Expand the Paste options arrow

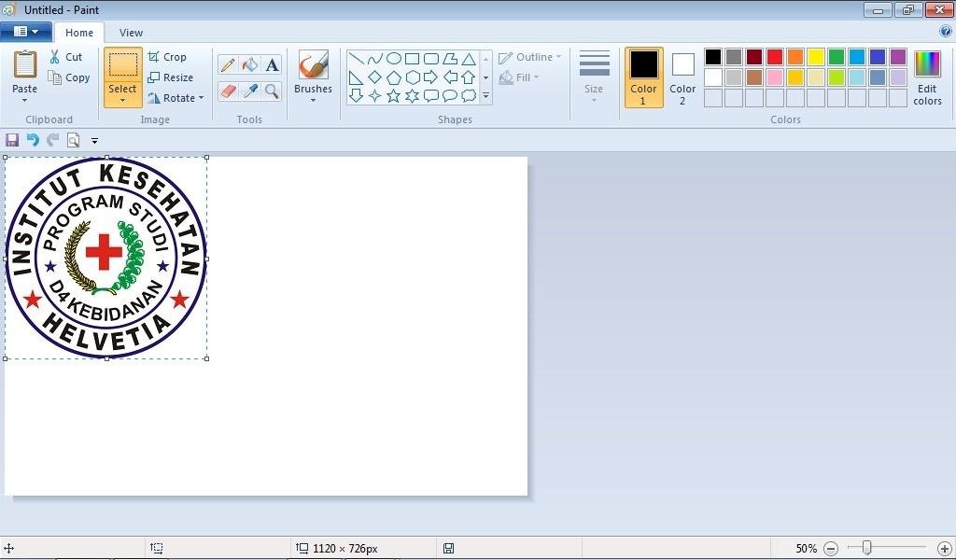tap(25, 101)
